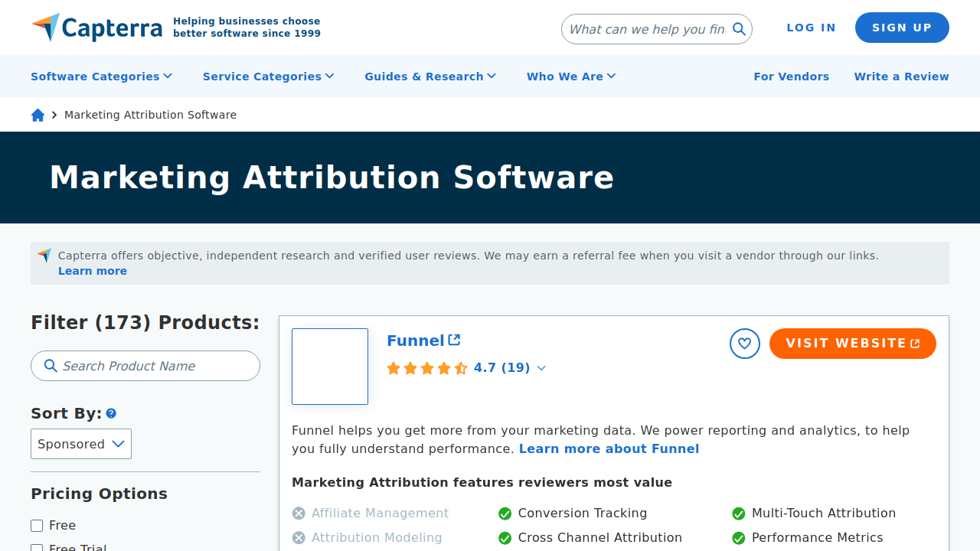
Task: Click the Sort By help question icon
Action: point(111,413)
